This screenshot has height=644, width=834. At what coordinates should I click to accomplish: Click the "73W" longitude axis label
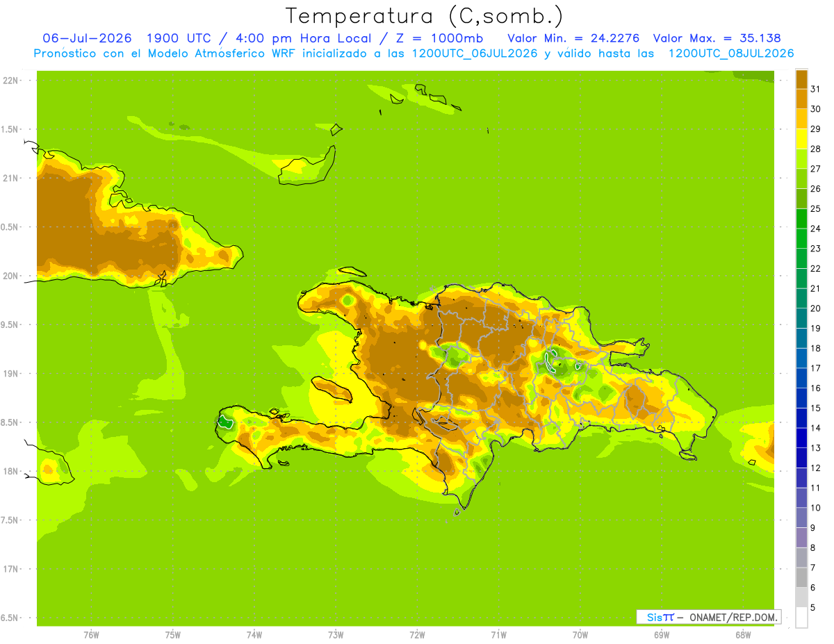336,635
